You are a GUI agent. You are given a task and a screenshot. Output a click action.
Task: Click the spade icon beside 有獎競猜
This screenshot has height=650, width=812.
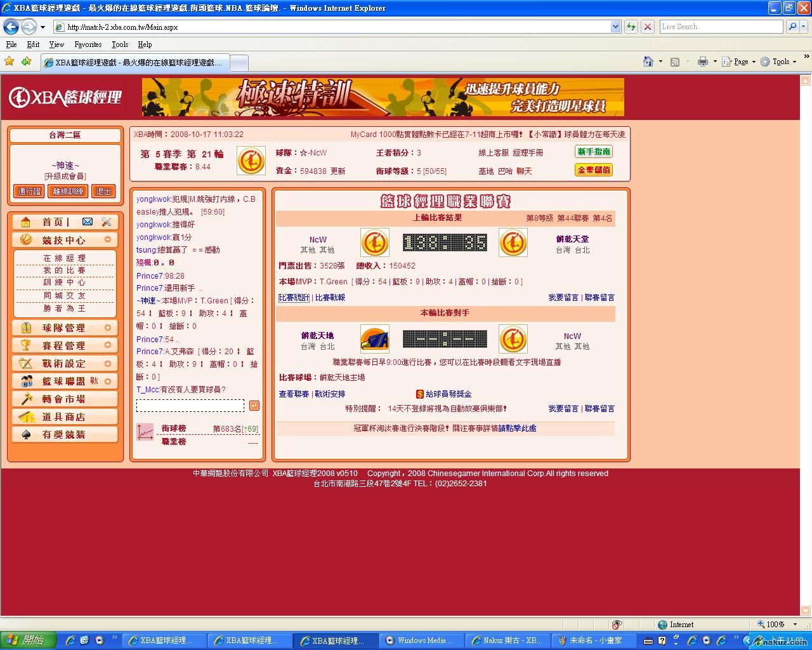(26, 434)
